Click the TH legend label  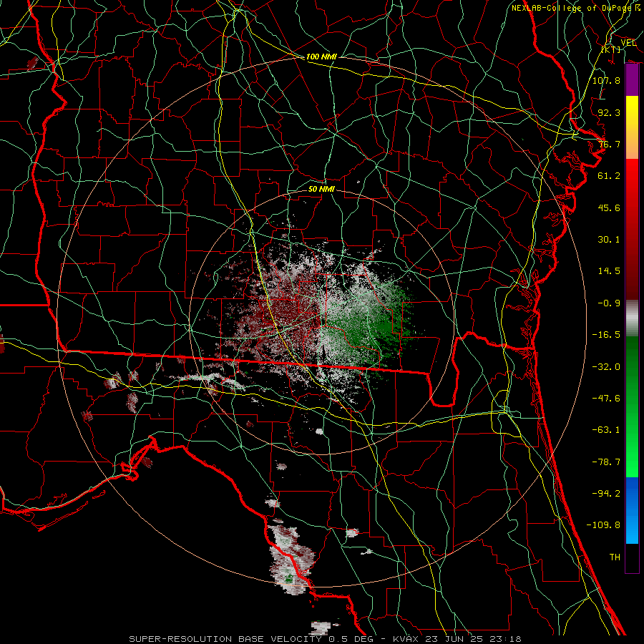click(x=615, y=557)
